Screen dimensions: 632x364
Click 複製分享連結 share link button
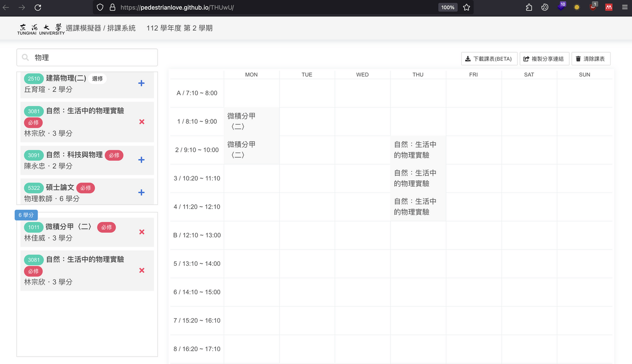point(544,59)
